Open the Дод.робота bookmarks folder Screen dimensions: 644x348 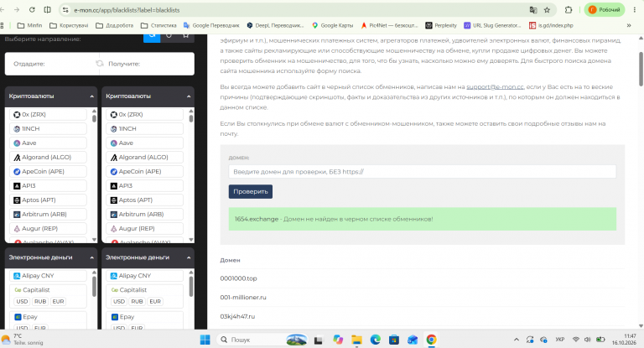point(115,25)
